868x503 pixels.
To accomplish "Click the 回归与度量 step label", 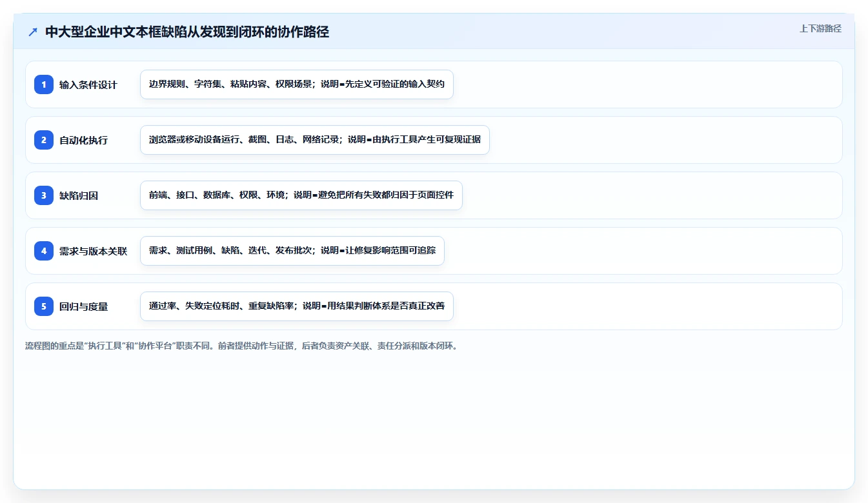I will point(83,306).
